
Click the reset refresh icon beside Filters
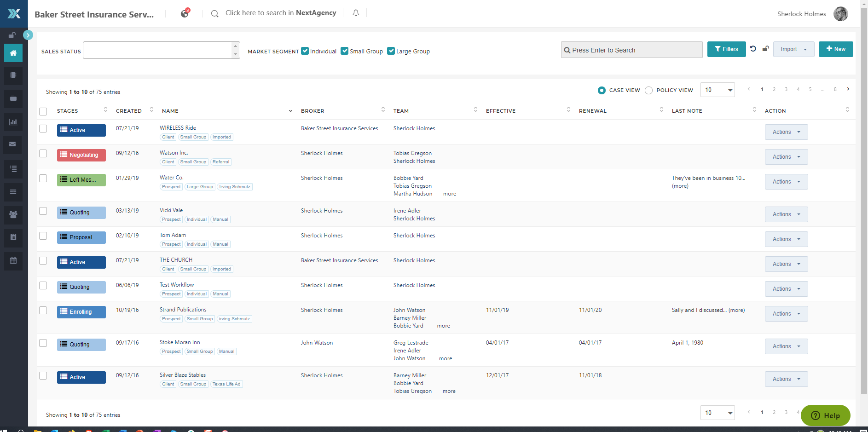click(x=753, y=49)
